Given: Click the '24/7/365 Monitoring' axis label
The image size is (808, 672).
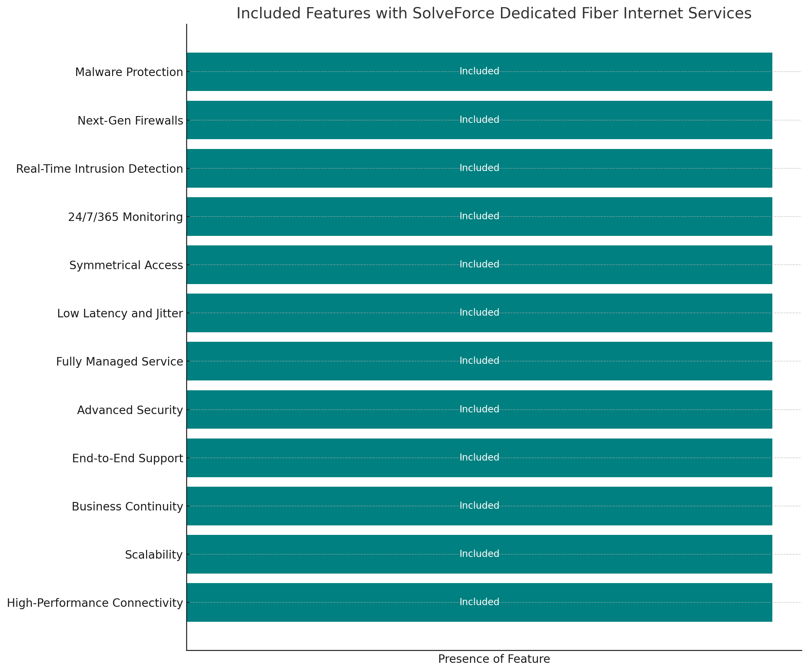Looking at the screenshot, I should (125, 217).
